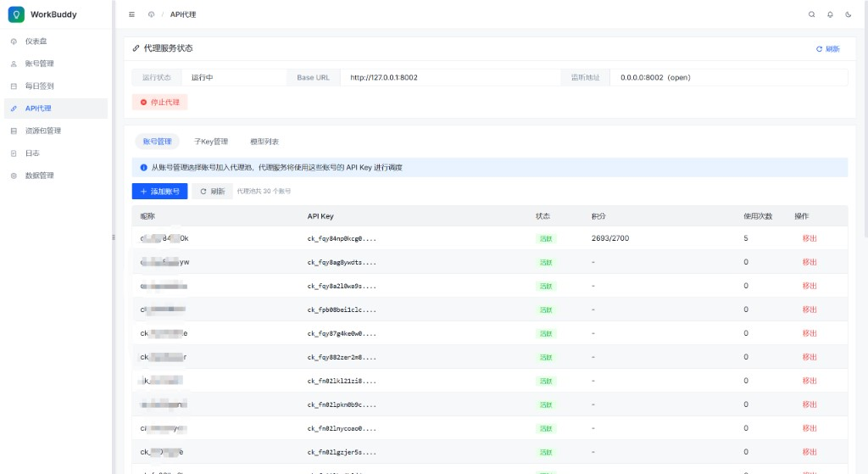868x474 pixels.
Task: Click the Base URL value http://127.0.0.1:8002
Action: point(384,77)
